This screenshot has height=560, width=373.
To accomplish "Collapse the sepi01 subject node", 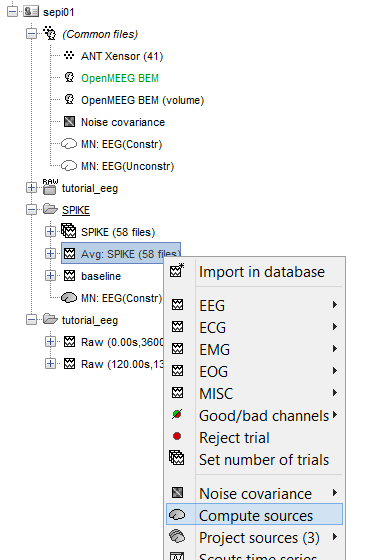I will pyautogui.click(x=12, y=12).
